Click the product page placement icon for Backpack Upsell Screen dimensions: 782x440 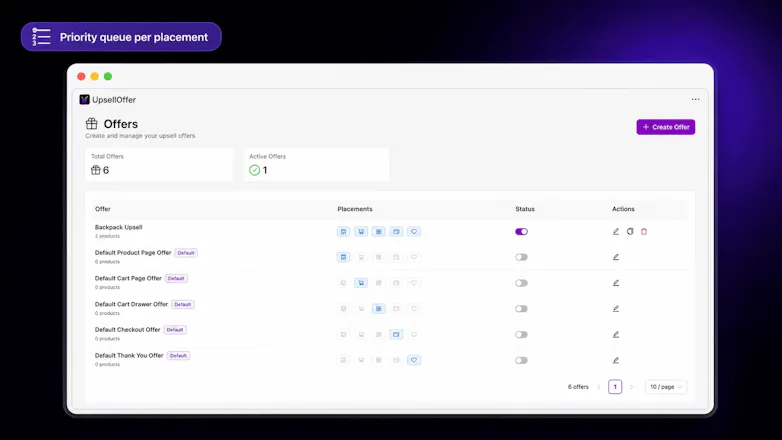pyautogui.click(x=343, y=231)
